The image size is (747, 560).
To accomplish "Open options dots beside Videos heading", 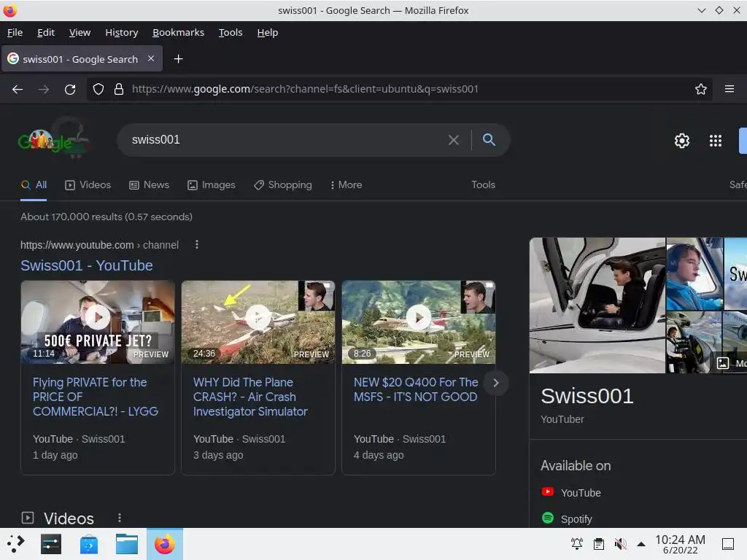I will click(x=120, y=518).
